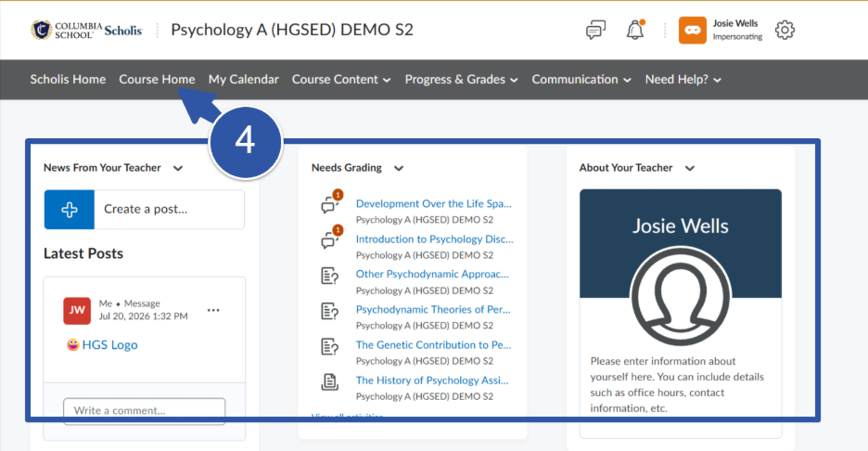Click the emoji next to HGS Logo
Screen dimensions: 868x451
point(73,344)
